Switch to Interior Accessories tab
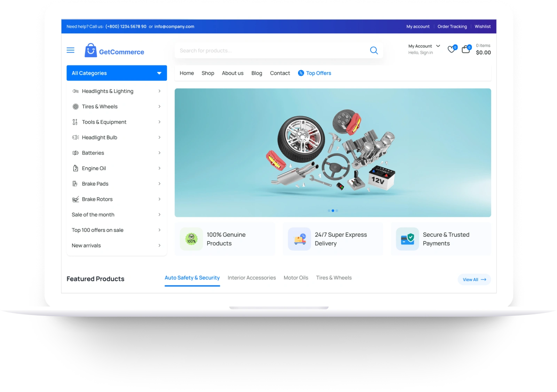This screenshot has width=557, height=392. pyautogui.click(x=251, y=278)
